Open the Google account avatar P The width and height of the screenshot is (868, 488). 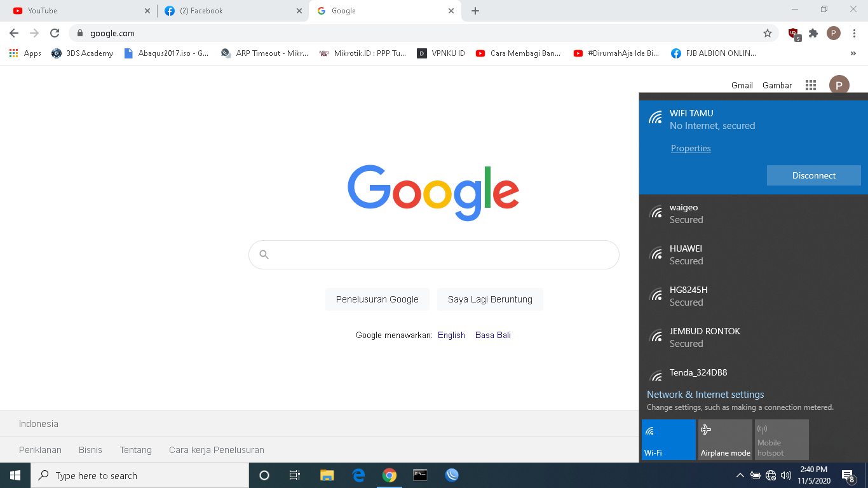tap(839, 85)
